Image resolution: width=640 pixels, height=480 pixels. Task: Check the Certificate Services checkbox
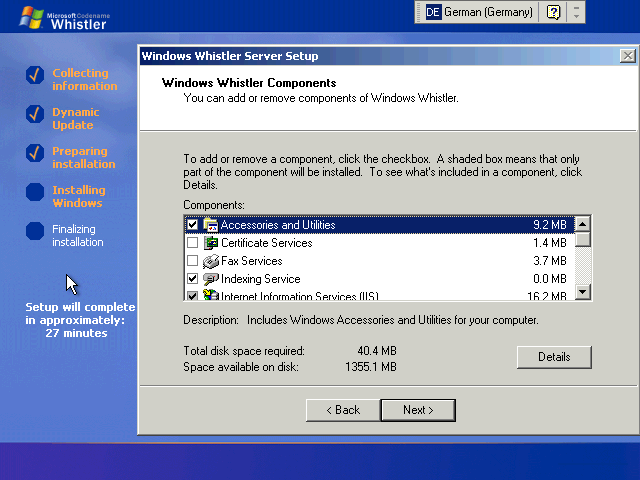pyautogui.click(x=192, y=243)
